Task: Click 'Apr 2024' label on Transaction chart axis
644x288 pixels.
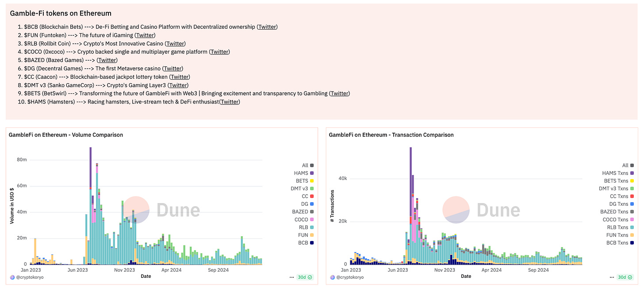Action: (x=491, y=269)
